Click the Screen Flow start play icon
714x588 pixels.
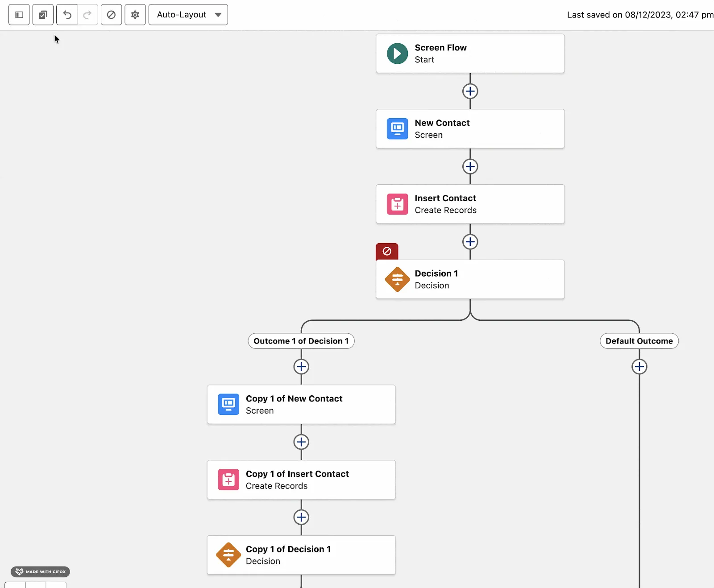[397, 54]
